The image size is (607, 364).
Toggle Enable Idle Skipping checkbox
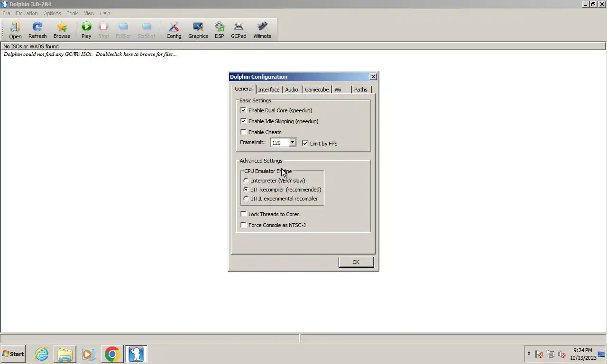(x=243, y=121)
